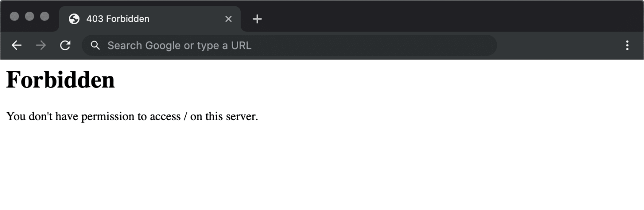Go back using the back arrow
The image size is (644, 210).
(x=16, y=45)
